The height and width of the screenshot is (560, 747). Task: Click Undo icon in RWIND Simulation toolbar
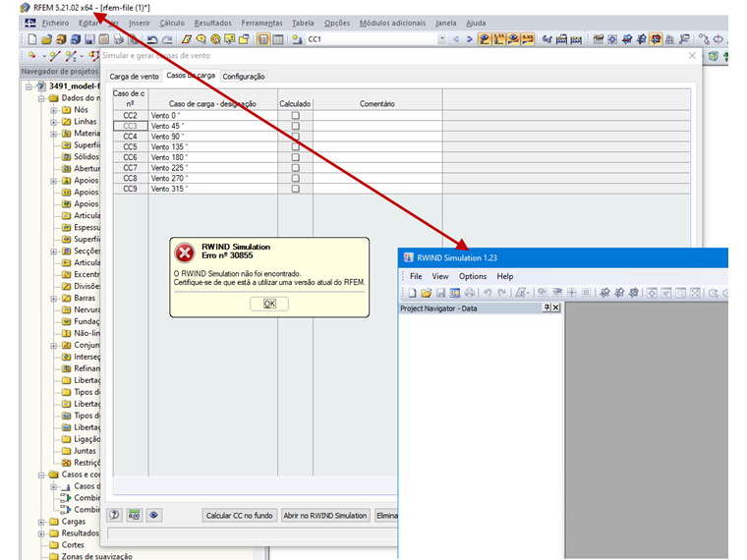point(488,293)
